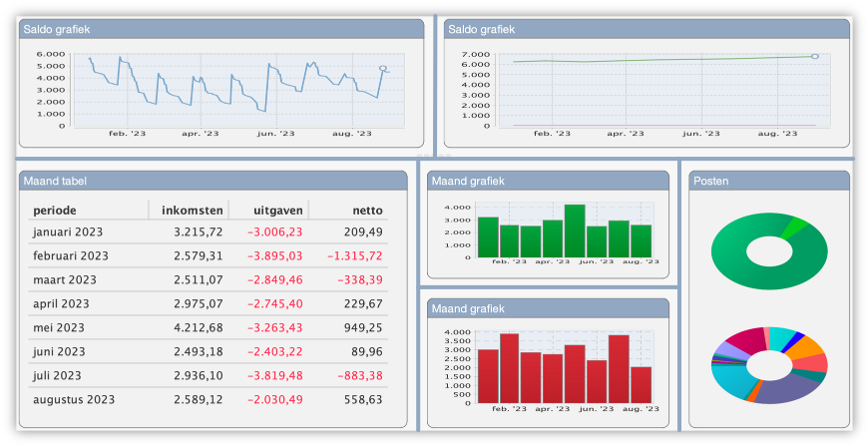This screenshot has height=447, width=868.
Task: Sort table by the inkomsten column header
Action: [187, 211]
